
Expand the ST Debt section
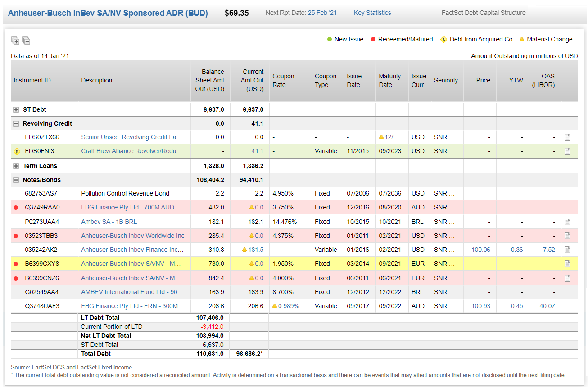tap(15, 109)
